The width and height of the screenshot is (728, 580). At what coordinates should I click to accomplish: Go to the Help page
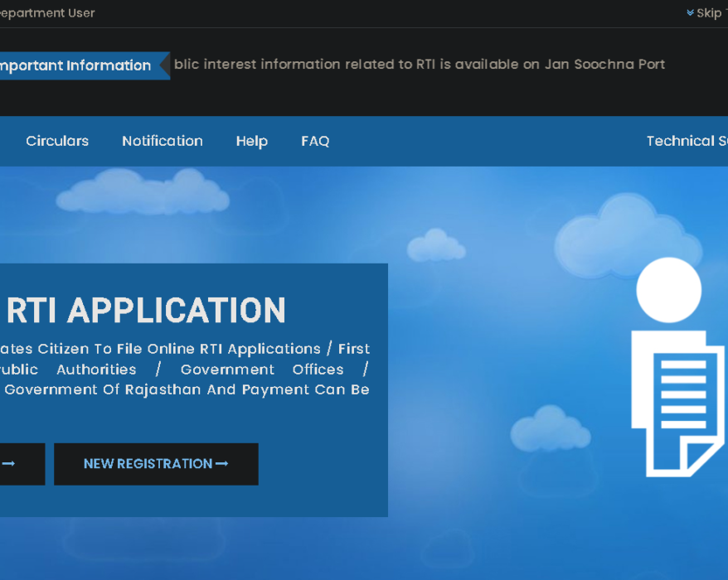click(x=251, y=141)
